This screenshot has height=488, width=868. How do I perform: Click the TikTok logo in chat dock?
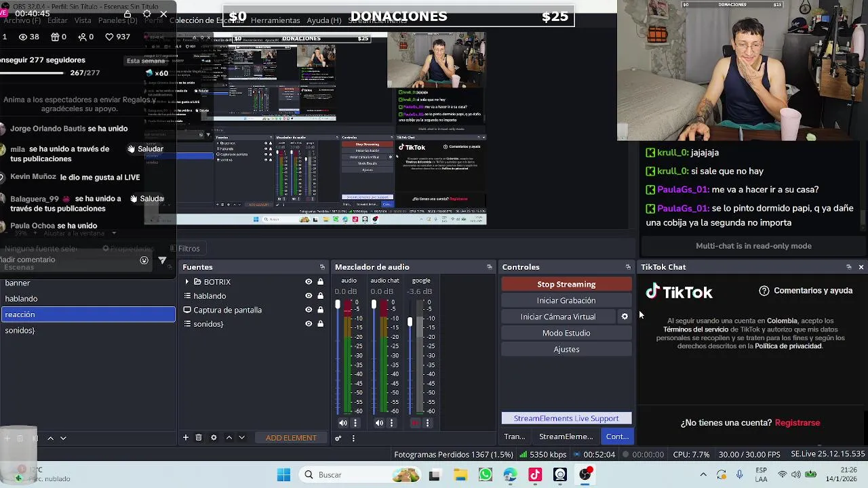[x=679, y=292]
